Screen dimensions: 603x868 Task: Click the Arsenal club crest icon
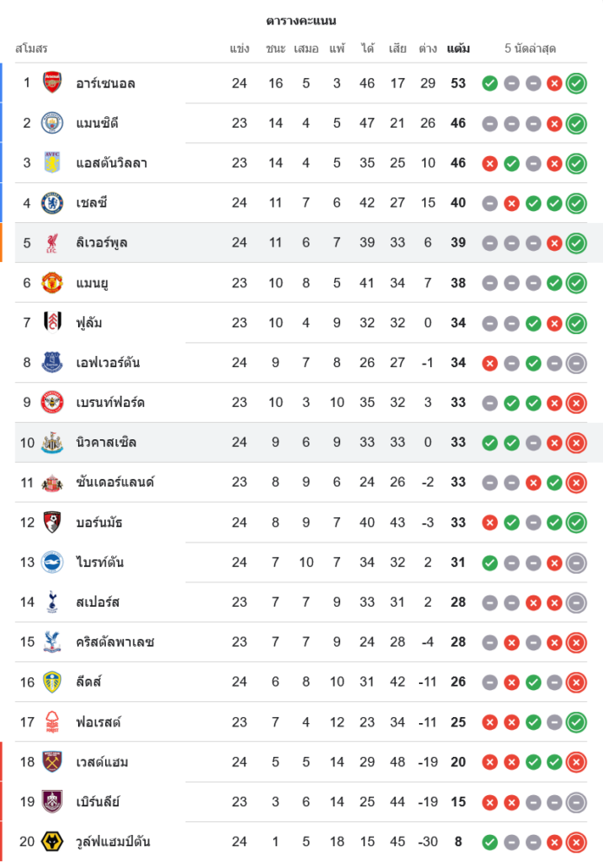(x=52, y=83)
